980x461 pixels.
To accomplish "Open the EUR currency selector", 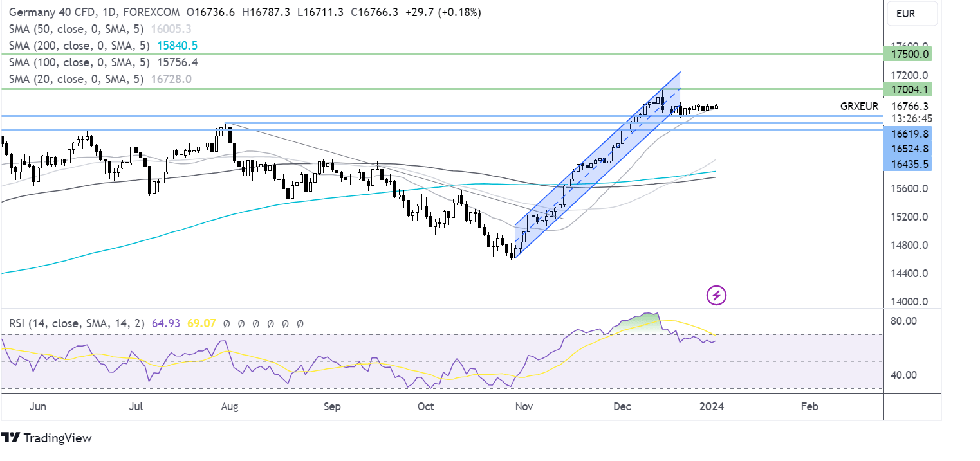I will (x=912, y=13).
